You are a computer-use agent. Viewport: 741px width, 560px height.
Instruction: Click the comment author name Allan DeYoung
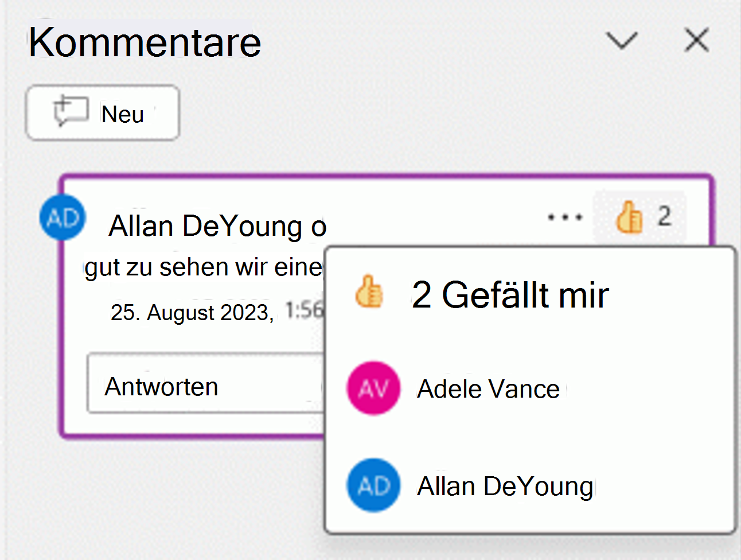[x=206, y=226]
